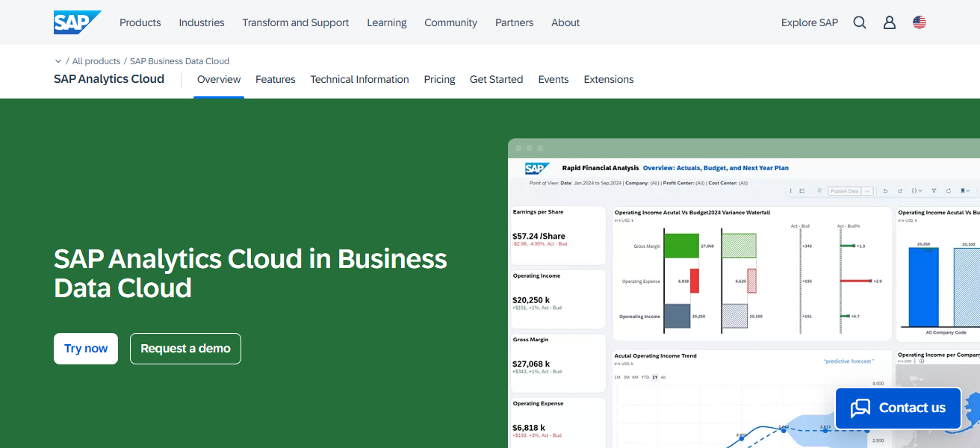Select the All time range in the trend chart
This screenshot has width=980, height=448.
pyautogui.click(x=663, y=378)
